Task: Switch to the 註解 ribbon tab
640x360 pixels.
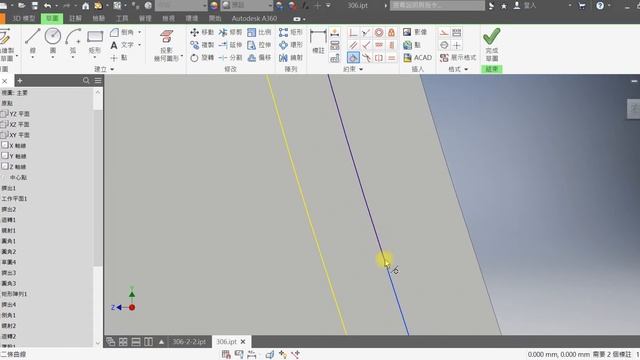Action: coord(76,18)
